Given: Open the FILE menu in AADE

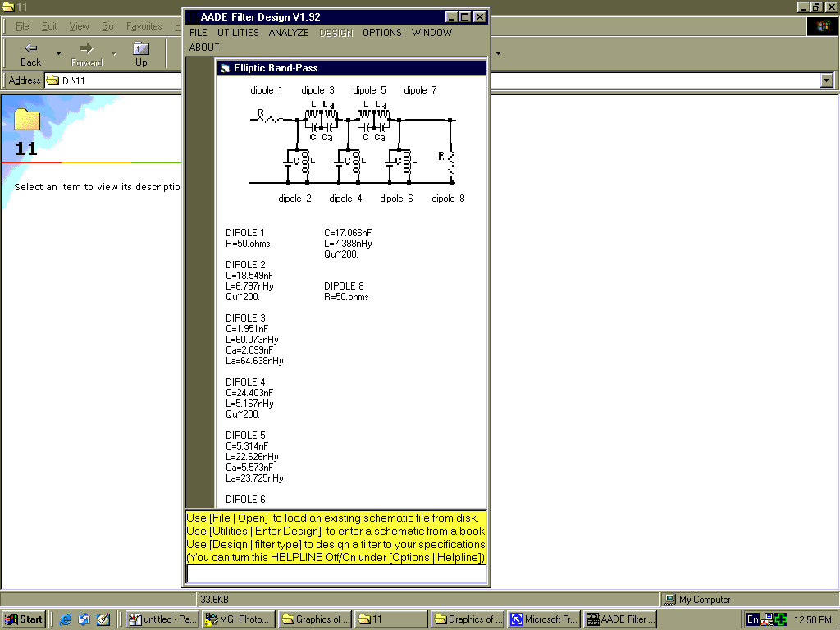Looking at the screenshot, I should pos(199,33).
